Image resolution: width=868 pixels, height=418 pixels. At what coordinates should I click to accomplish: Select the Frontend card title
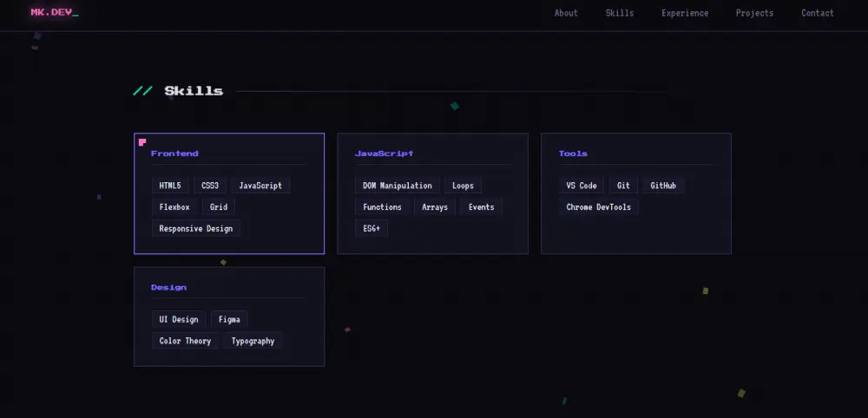pos(174,153)
